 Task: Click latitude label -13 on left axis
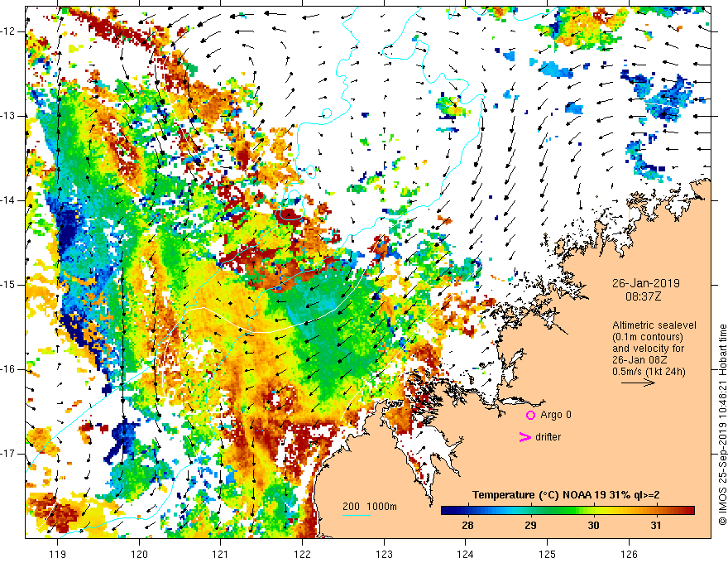point(9,116)
